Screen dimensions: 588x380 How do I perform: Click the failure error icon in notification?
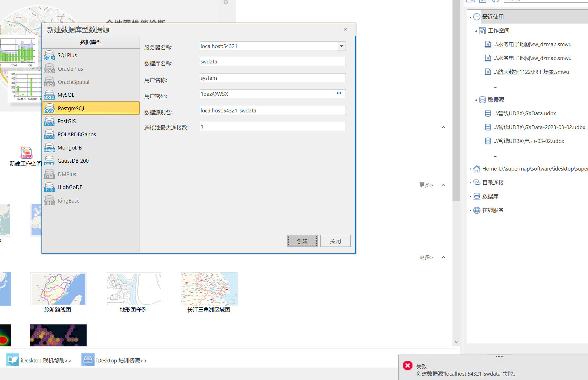tap(408, 366)
